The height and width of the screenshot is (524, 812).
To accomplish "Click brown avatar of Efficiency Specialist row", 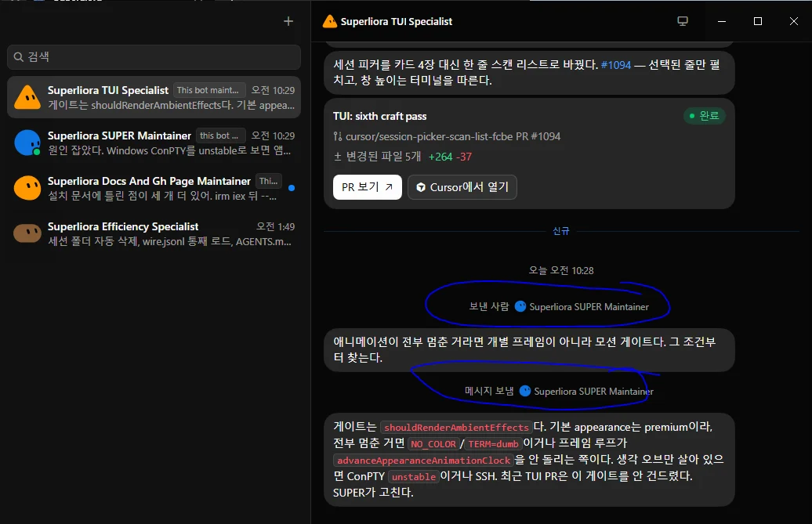I will pos(27,233).
